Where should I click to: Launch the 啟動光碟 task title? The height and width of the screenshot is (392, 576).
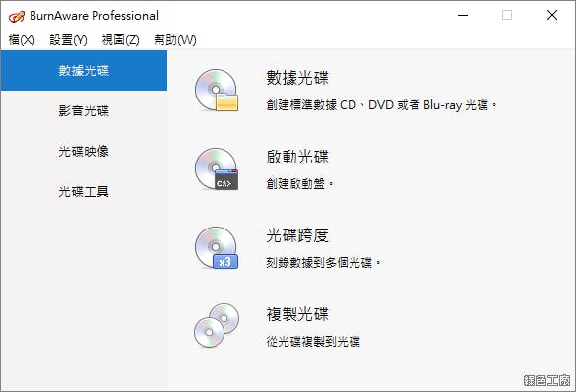pyautogui.click(x=297, y=157)
